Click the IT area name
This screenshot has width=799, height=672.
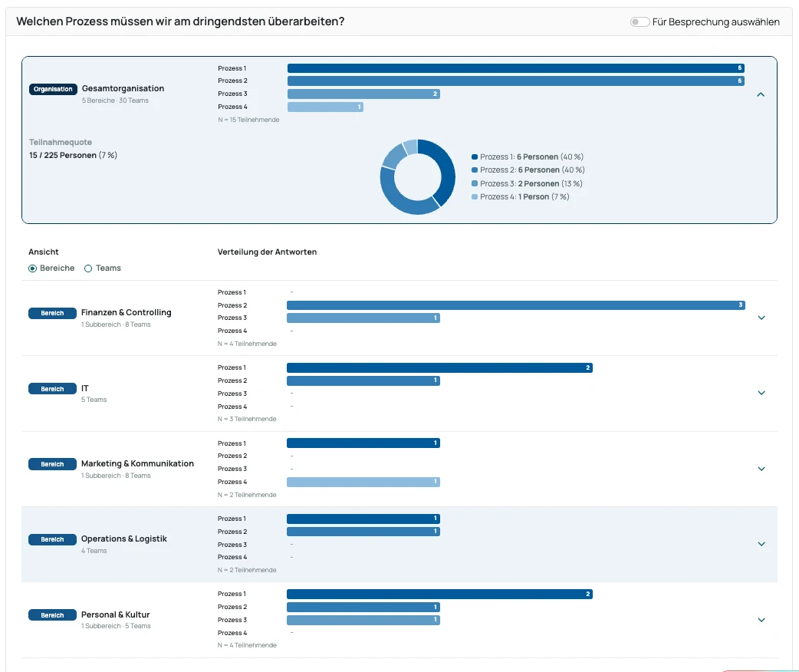85,388
